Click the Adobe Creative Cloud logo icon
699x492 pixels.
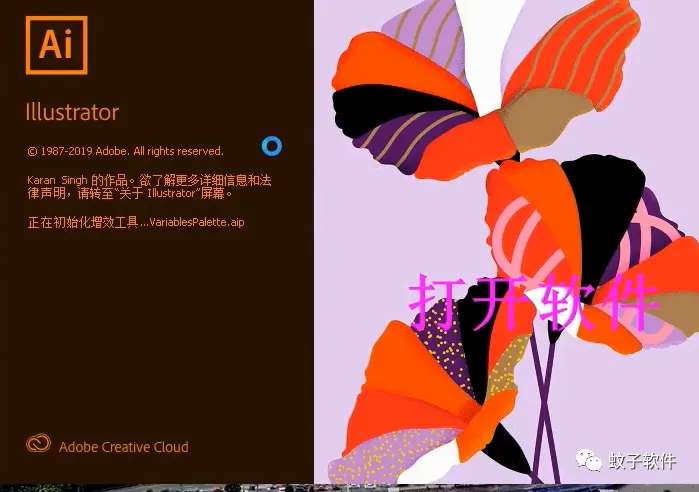(38, 443)
